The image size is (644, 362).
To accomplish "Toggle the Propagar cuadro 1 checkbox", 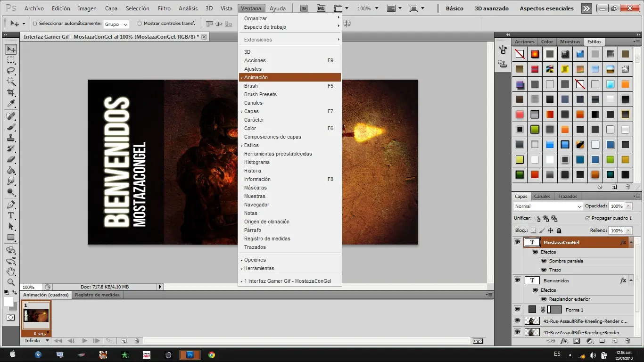I will [587, 218].
